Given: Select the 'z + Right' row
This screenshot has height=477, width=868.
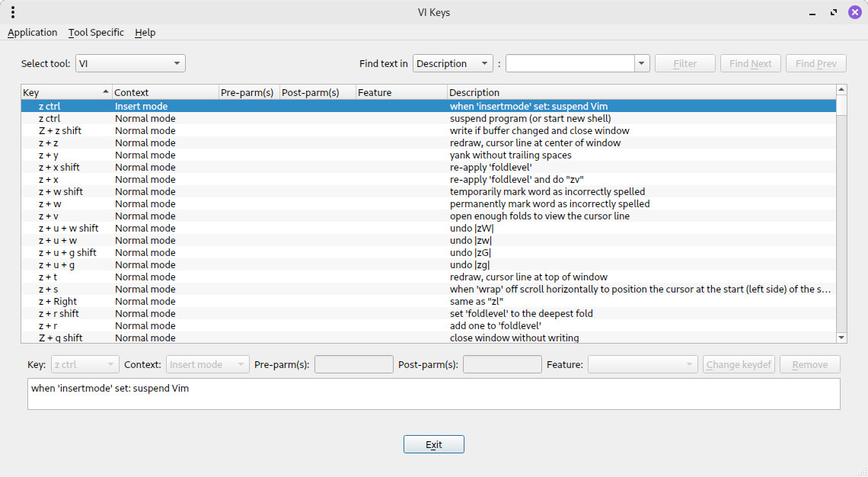Looking at the screenshot, I should [x=429, y=301].
